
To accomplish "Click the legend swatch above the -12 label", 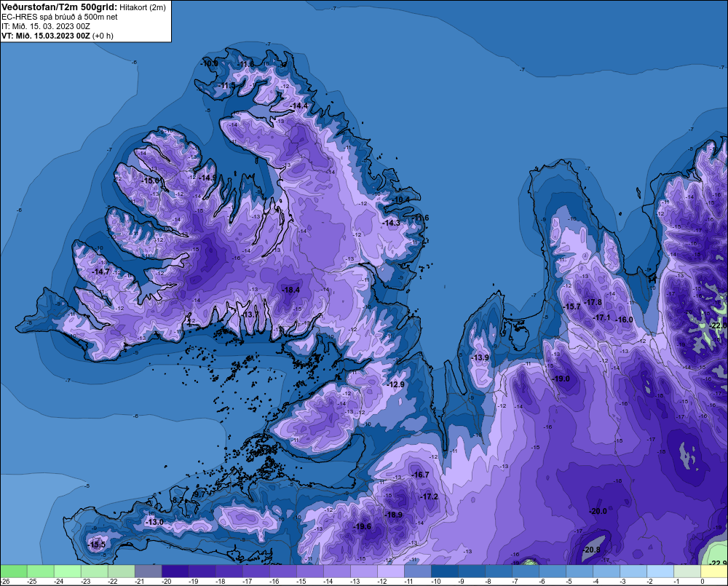I will [390, 571].
